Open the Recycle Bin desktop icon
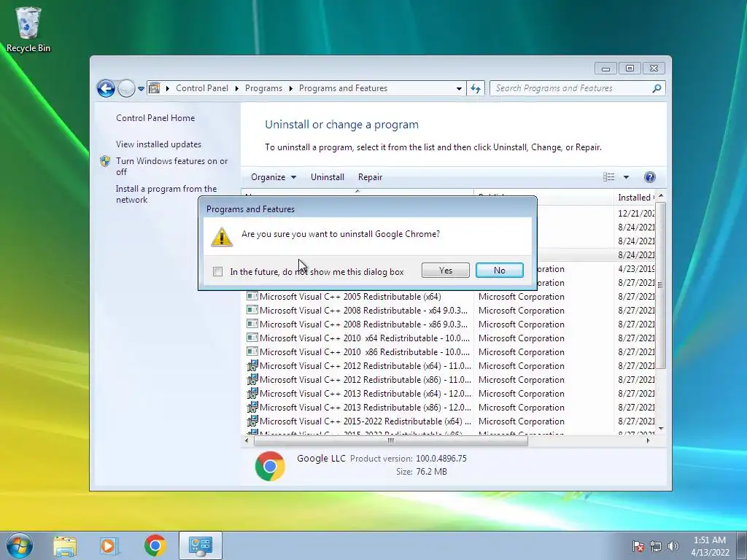This screenshot has width=747, height=560. point(28,29)
